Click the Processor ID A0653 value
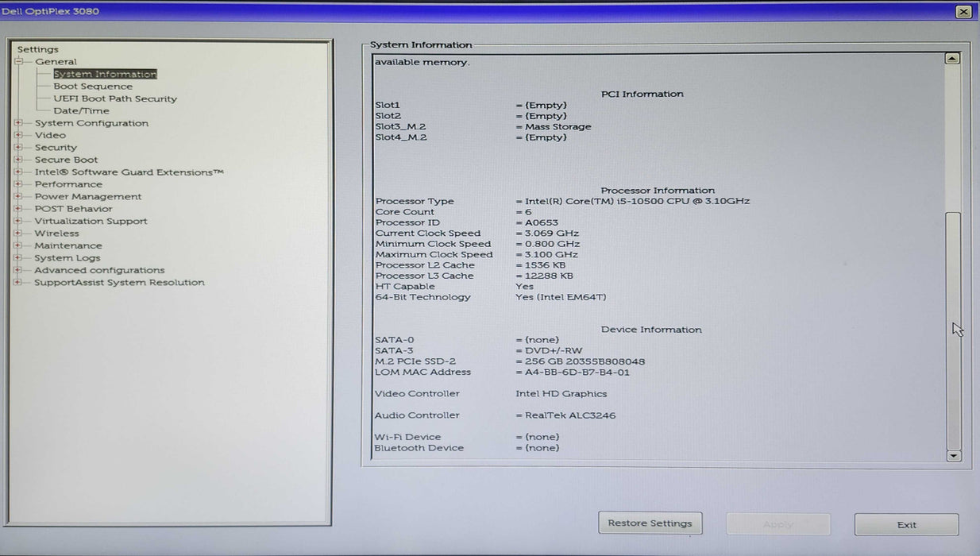The image size is (980, 556). point(542,222)
